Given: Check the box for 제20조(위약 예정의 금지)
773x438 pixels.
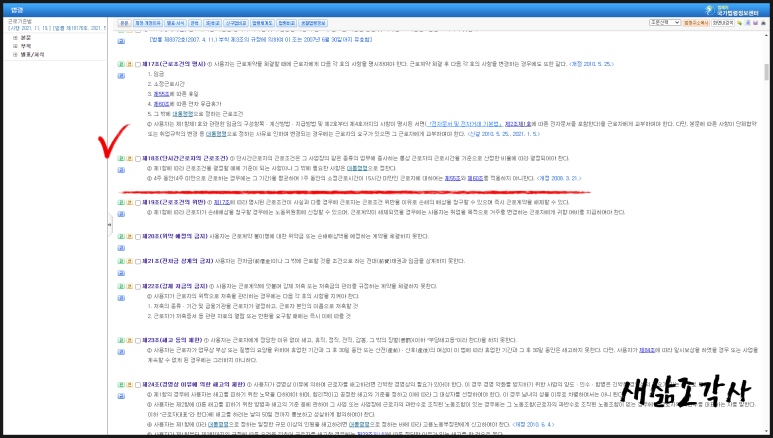Looking at the screenshot, I should point(138,237).
